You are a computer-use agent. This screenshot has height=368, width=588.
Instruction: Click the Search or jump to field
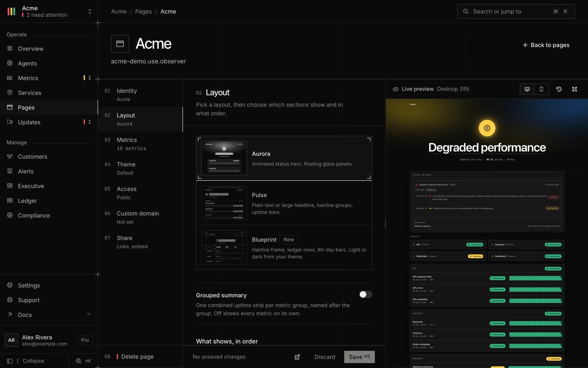(516, 11)
